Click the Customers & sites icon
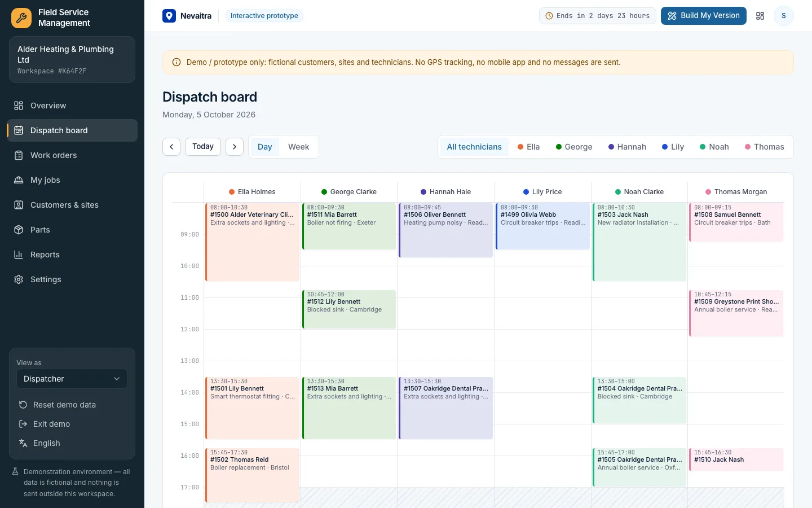The width and height of the screenshot is (812, 508). 19,205
